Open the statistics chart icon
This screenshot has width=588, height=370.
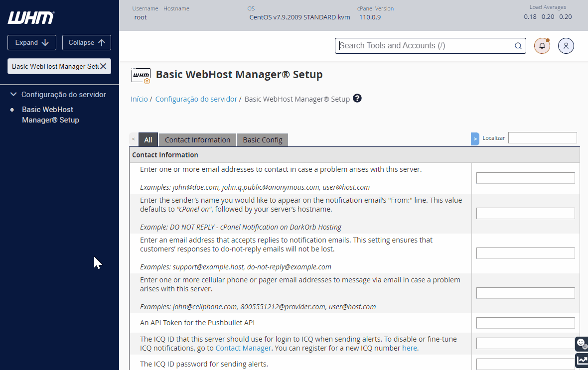pyautogui.click(x=582, y=361)
